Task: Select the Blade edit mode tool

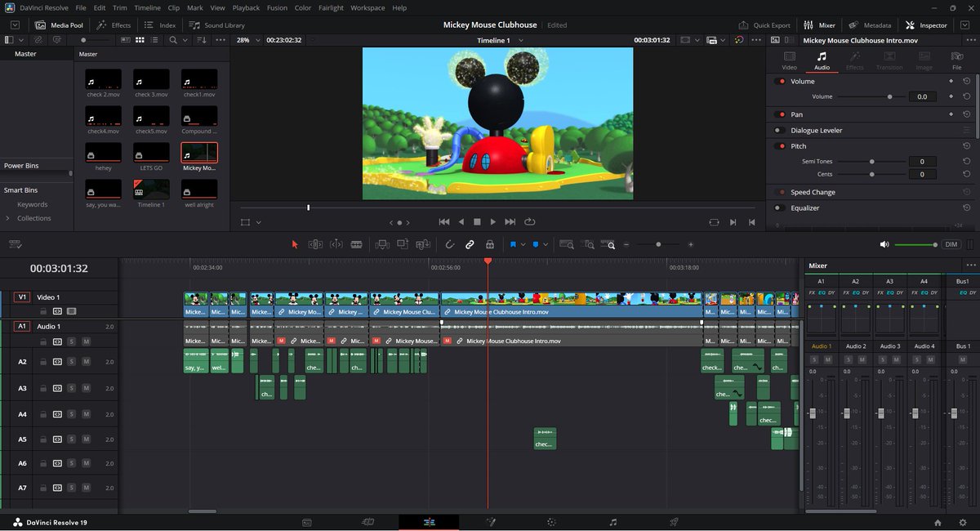Action: click(x=357, y=243)
